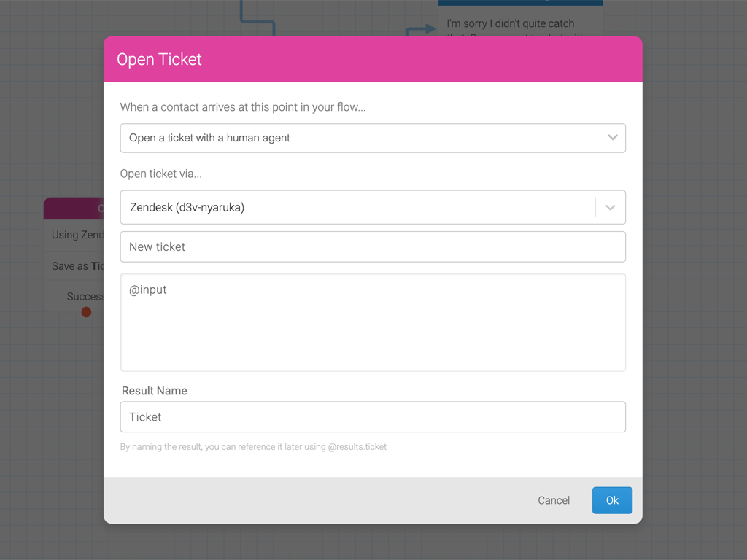Click the Zendesk selector chevron arrow
This screenshot has height=560, width=747.
(611, 208)
